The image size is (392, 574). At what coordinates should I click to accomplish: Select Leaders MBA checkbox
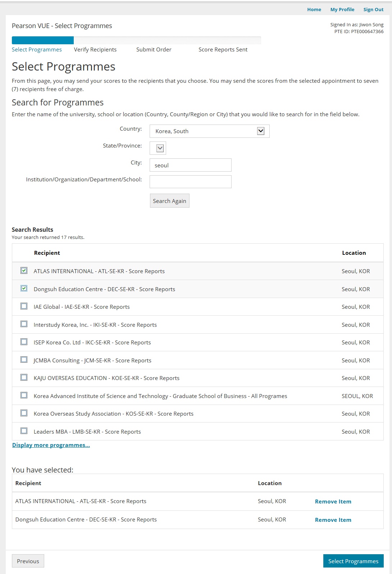[x=24, y=431]
